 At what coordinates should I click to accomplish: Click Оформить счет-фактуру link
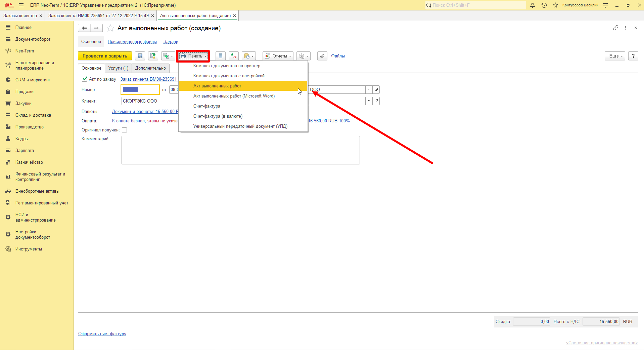(102, 334)
